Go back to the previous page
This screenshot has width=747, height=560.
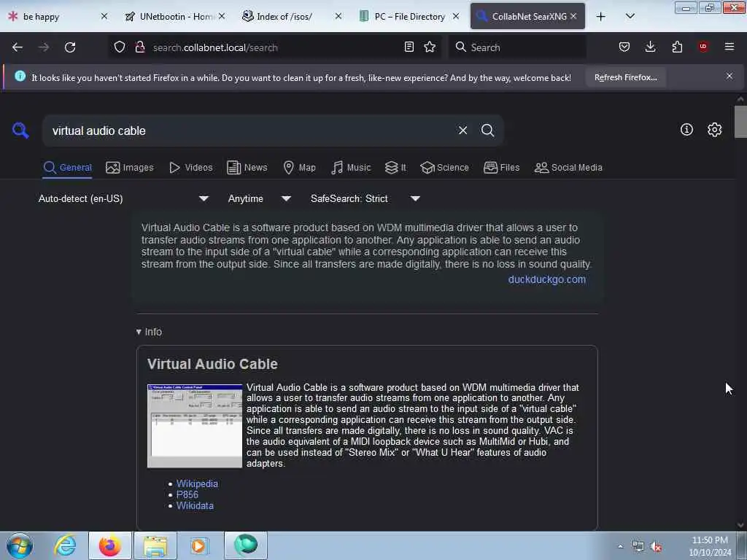coord(18,47)
